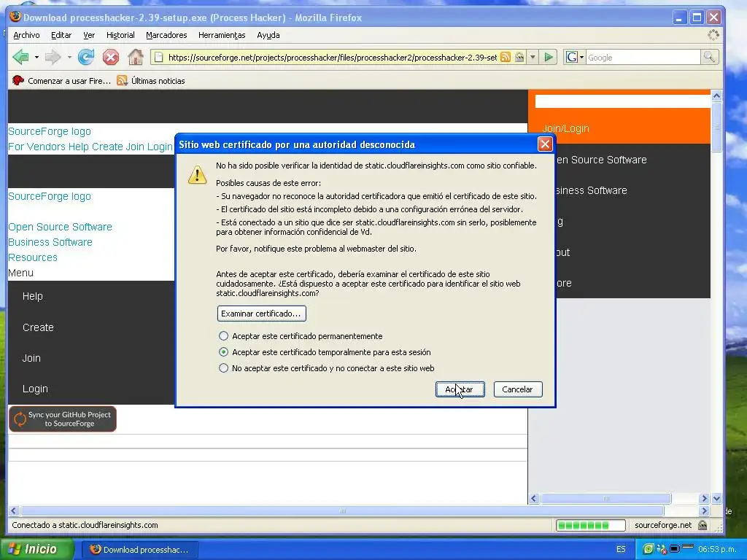Click the padlock icon in status bar
The width and height of the screenshot is (747, 560).
coord(703,525)
